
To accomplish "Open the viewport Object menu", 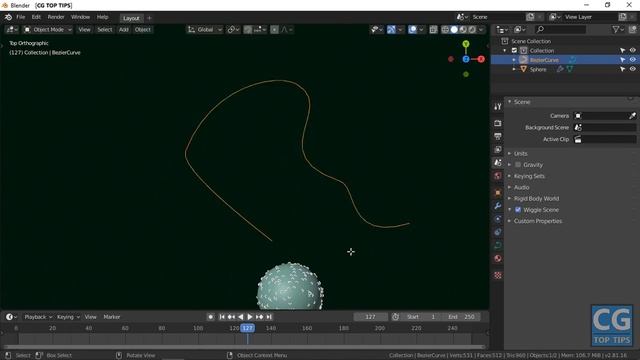I will [142, 30].
